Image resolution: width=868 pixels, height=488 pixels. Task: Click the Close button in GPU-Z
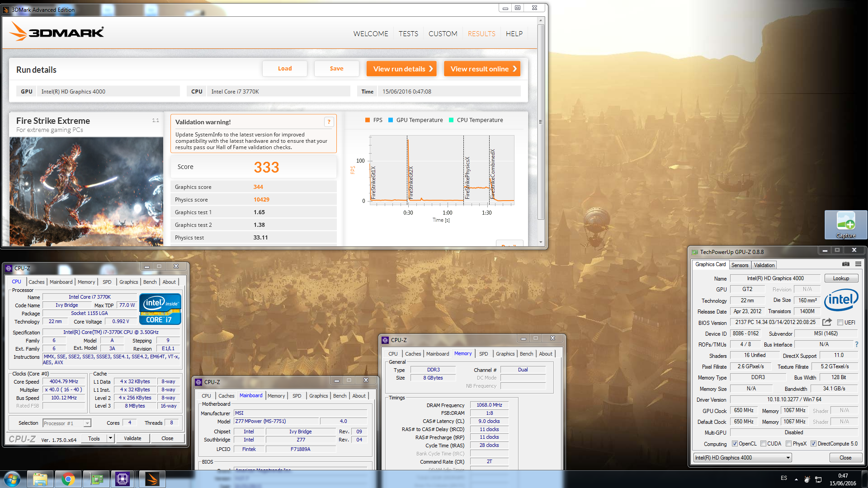click(845, 458)
